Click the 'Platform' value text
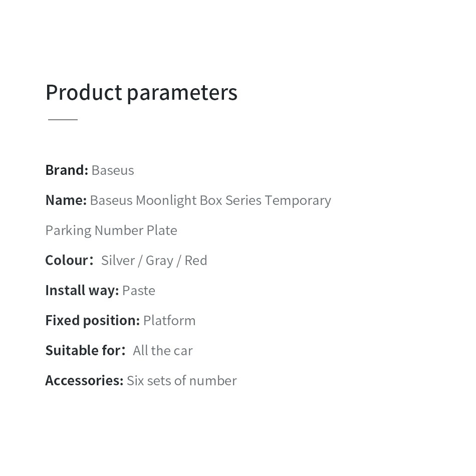This screenshot has height=476, width=476. (x=169, y=320)
